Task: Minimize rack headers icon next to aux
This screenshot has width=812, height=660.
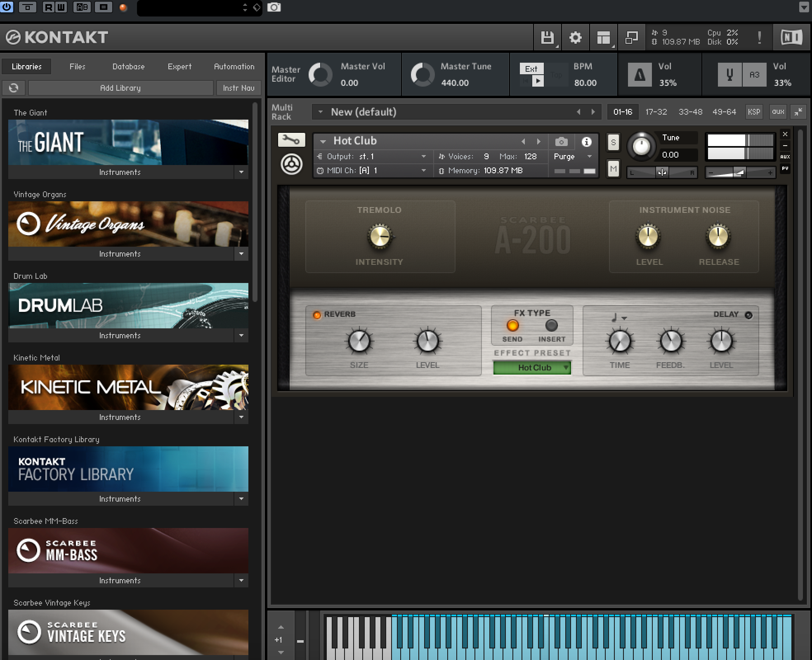Action: pos(798,112)
